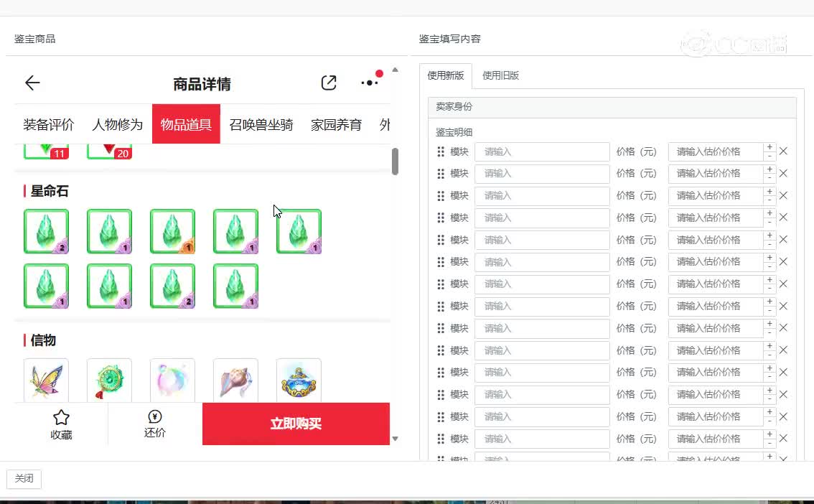Tap the 还价 yen bargain button
The image size is (814, 504).
[155, 424]
